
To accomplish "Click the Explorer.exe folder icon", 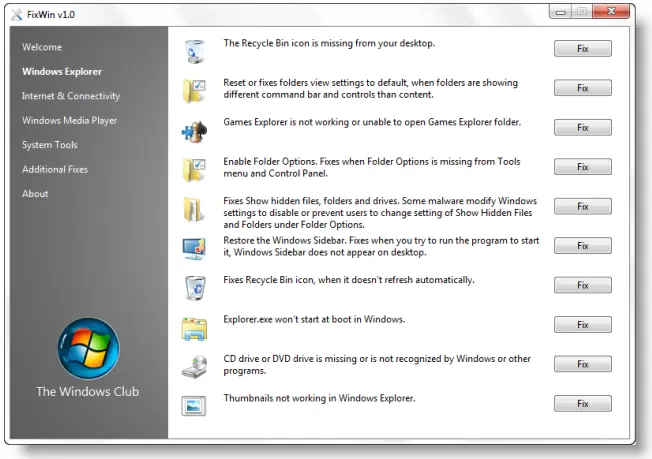I will [194, 328].
